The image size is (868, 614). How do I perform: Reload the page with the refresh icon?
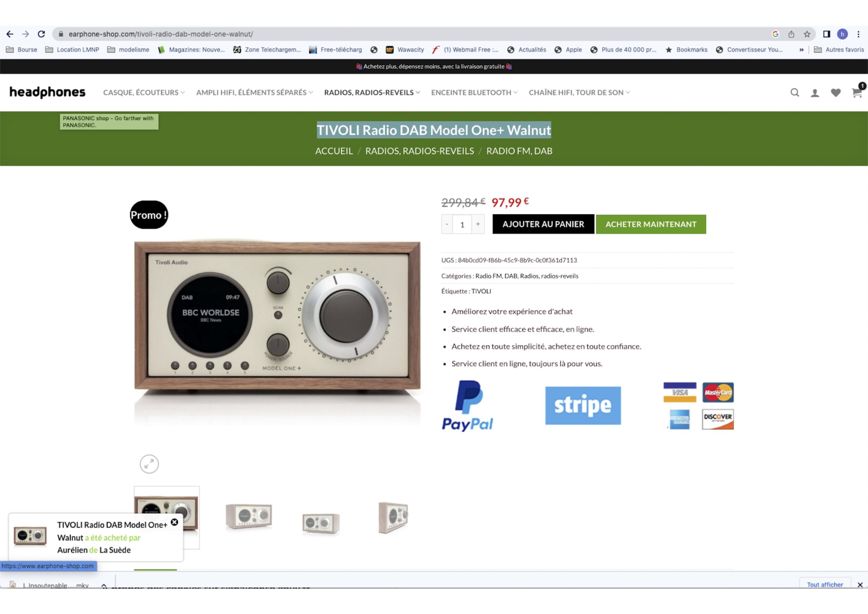click(x=42, y=34)
